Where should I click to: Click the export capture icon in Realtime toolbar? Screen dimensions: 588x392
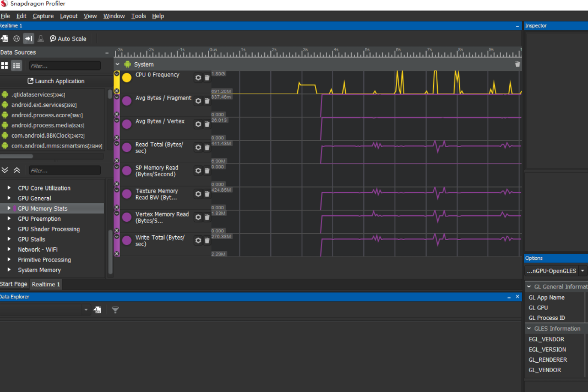(x=4, y=39)
